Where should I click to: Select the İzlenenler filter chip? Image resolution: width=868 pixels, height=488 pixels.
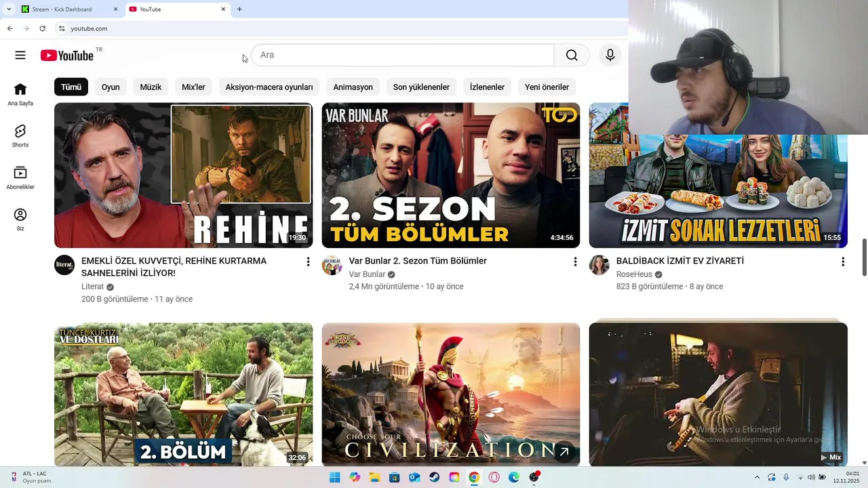[x=487, y=87]
